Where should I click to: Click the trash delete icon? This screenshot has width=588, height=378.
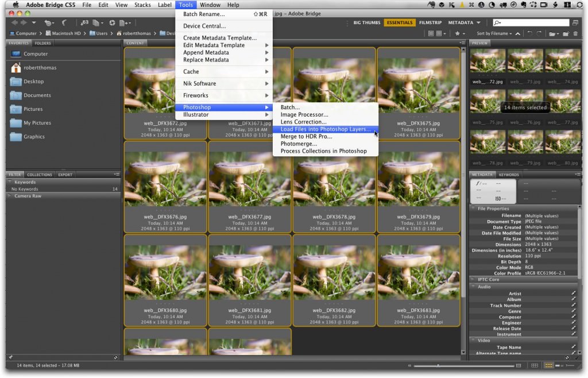click(575, 34)
